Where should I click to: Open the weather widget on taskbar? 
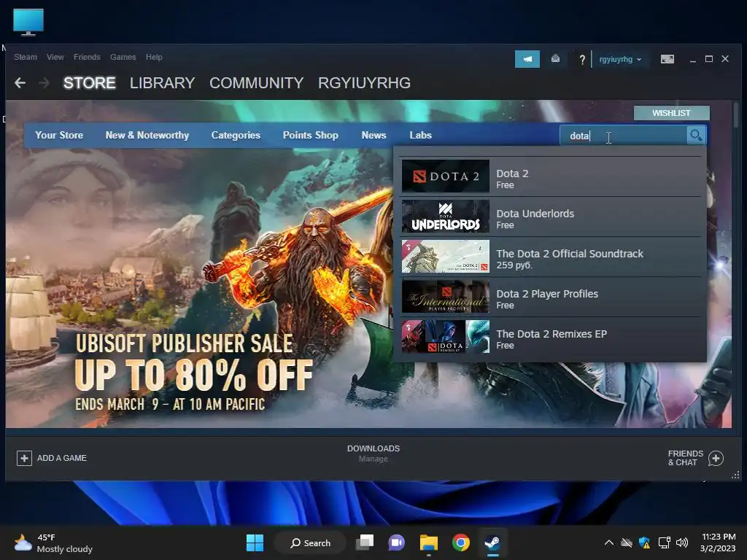[x=53, y=543]
